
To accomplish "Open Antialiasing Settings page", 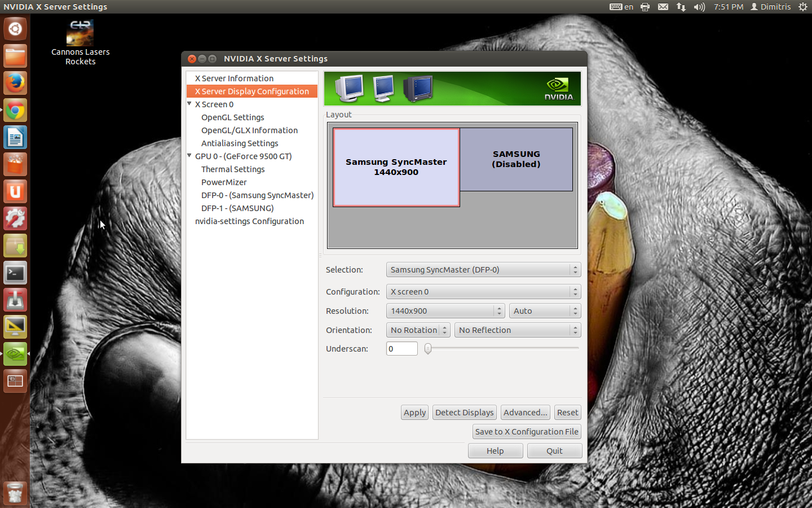I will 240,143.
